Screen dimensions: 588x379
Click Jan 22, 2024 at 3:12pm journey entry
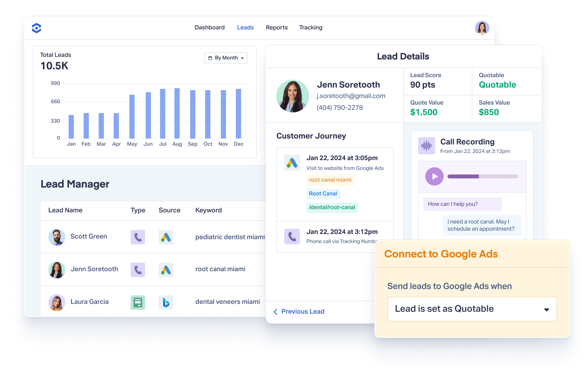pos(335,237)
